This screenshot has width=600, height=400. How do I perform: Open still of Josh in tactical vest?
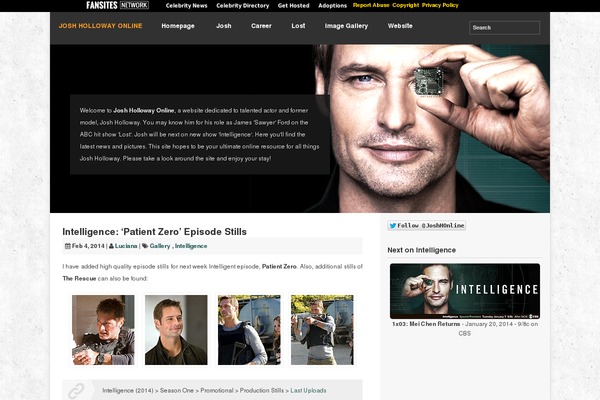tap(249, 330)
